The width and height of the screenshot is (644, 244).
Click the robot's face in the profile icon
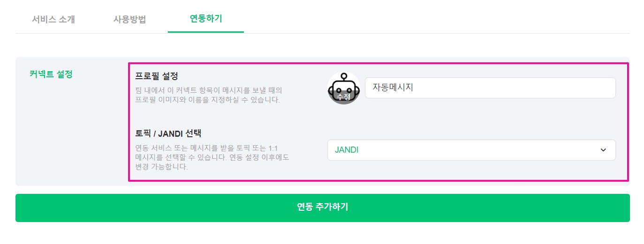[x=343, y=88]
